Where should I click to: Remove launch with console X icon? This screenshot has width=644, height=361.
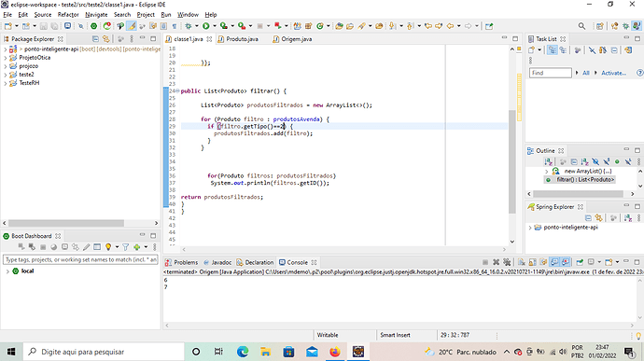coord(497,262)
